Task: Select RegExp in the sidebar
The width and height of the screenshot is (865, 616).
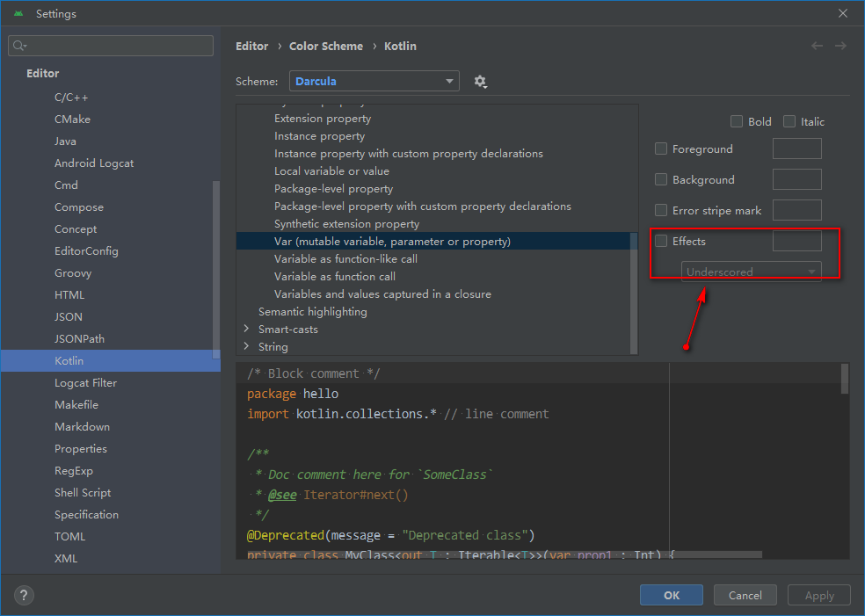Action: point(73,471)
